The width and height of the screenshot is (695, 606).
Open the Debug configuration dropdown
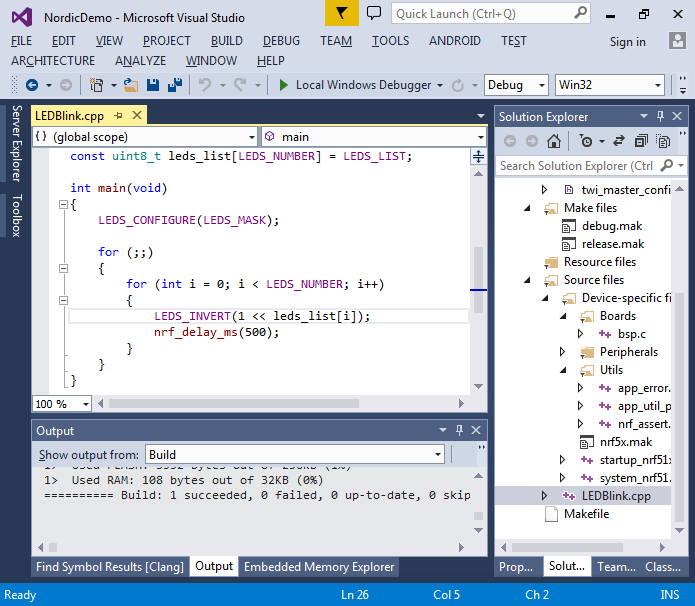point(541,85)
